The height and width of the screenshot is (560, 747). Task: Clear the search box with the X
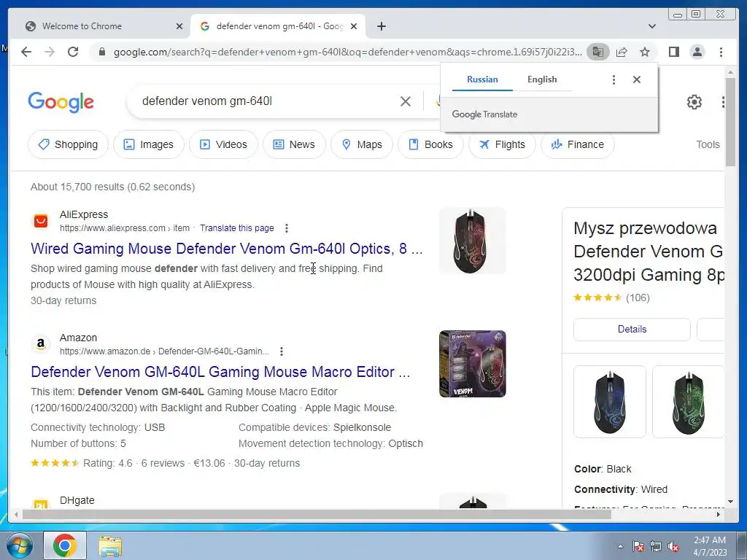click(406, 101)
